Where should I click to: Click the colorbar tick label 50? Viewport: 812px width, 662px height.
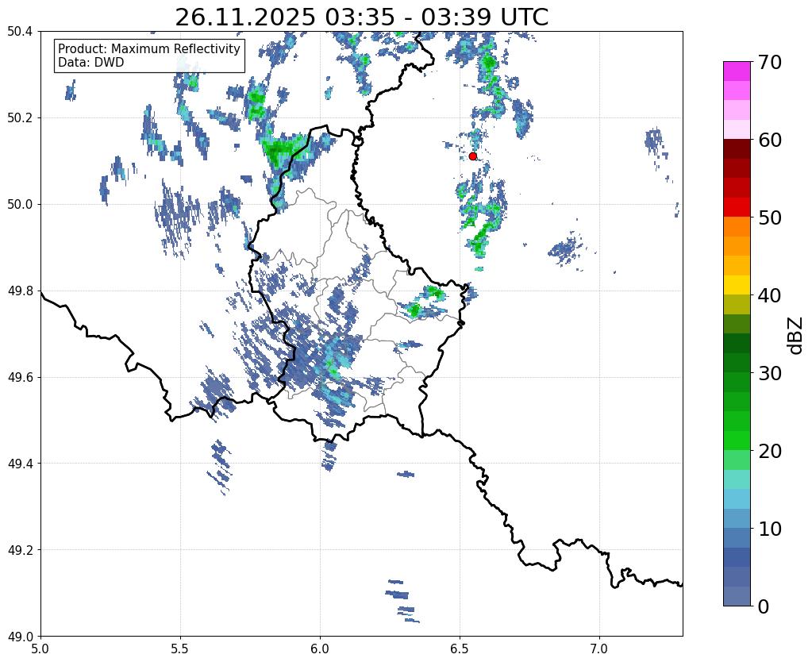pos(769,217)
